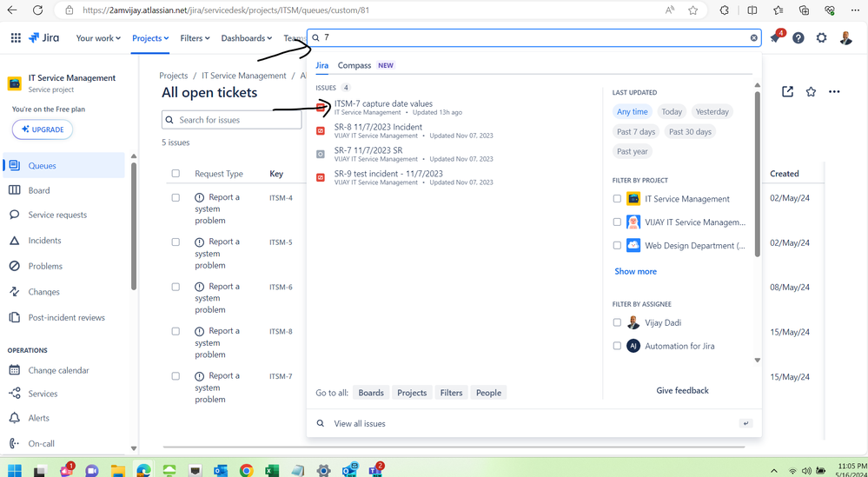Expand Projects dropdown
The width and height of the screenshot is (868, 477).
click(x=150, y=37)
